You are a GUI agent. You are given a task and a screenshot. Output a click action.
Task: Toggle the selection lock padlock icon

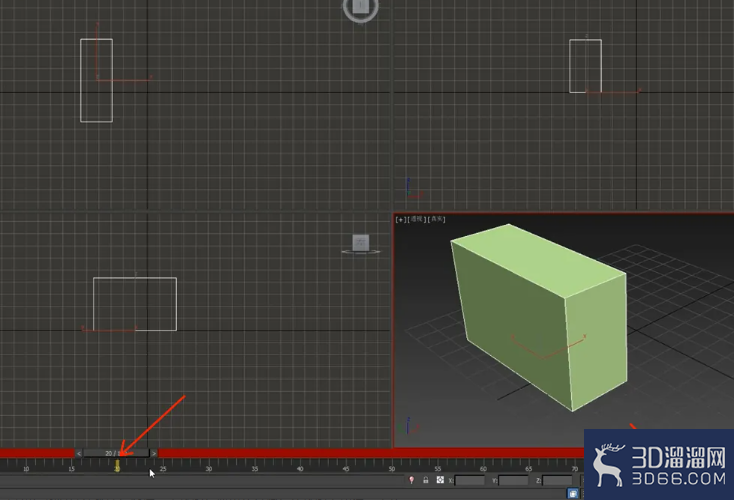coord(426,480)
